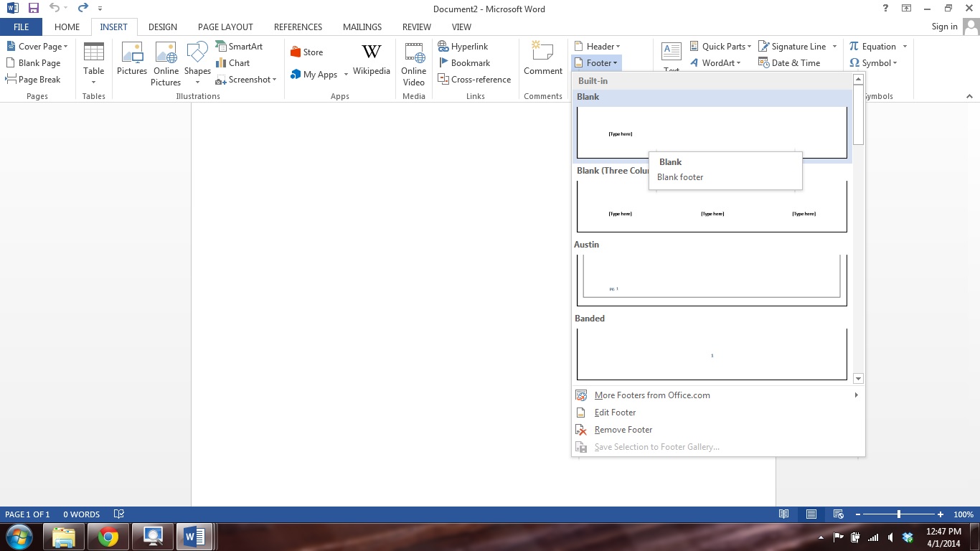The width and height of the screenshot is (980, 551).
Task: Insert a Cross-reference
Action: point(474,80)
